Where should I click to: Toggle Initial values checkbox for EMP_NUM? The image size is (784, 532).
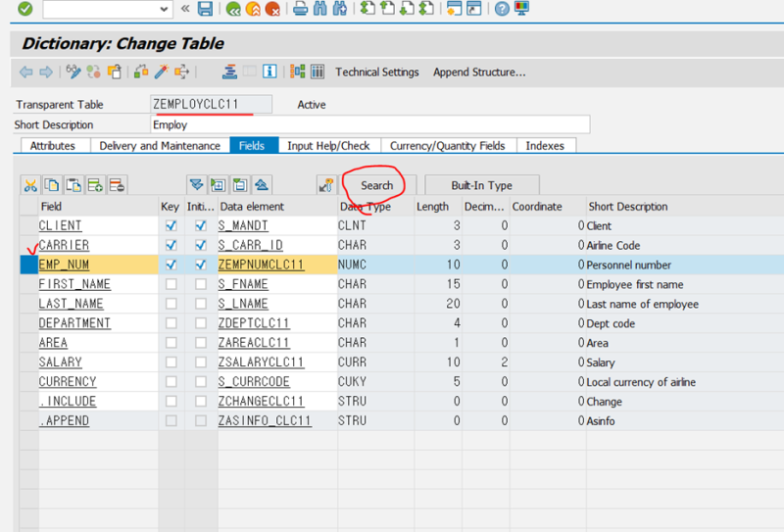[201, 265]
